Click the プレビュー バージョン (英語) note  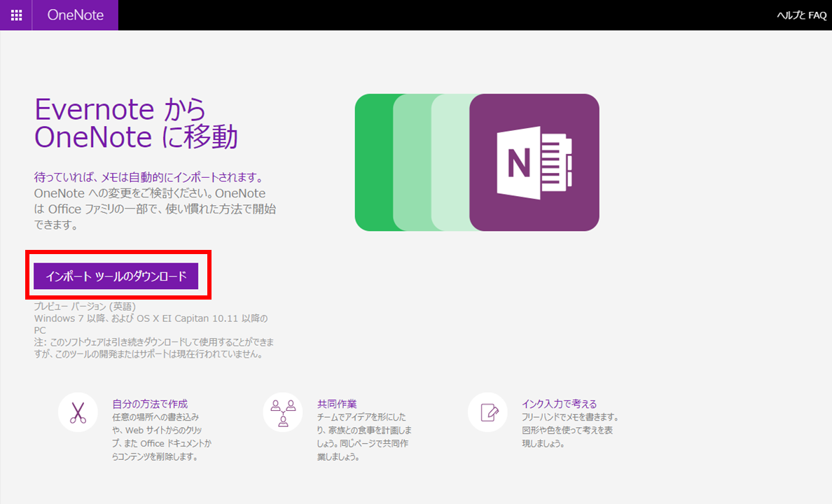pos(85,307)
